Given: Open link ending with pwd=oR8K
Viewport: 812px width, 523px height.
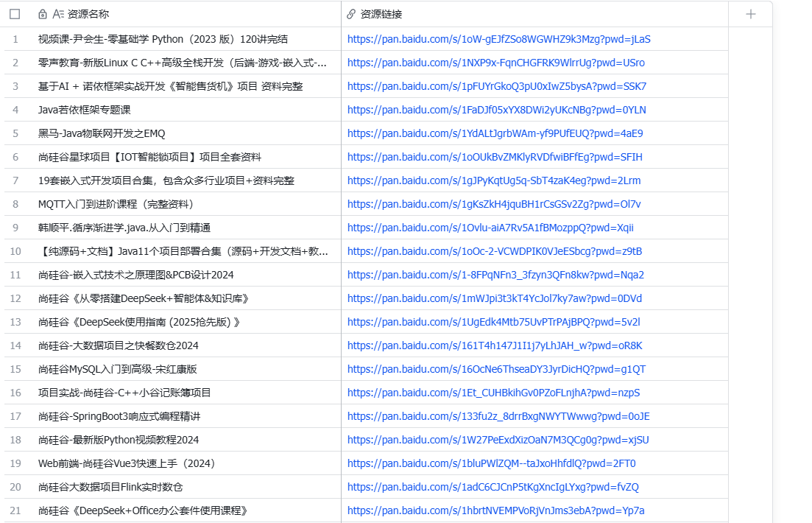Looking at the screenshot, I should tap(495, 345).
